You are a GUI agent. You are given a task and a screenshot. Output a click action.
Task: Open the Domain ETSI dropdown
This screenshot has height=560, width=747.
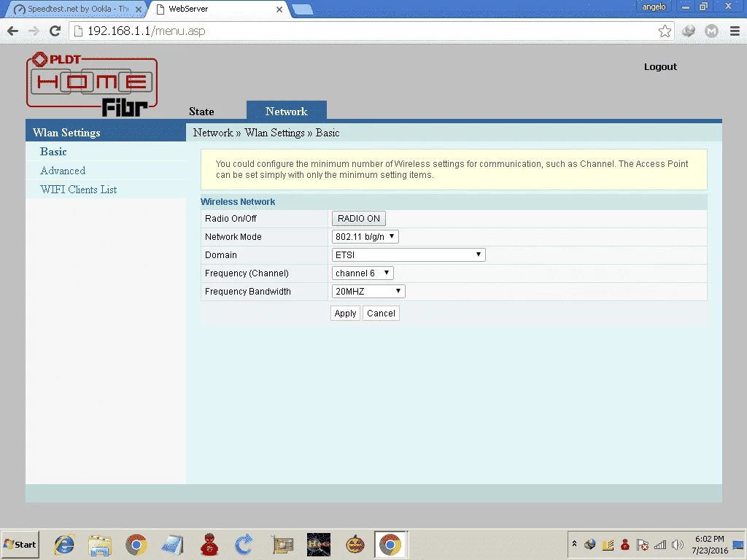pos(409,254)
